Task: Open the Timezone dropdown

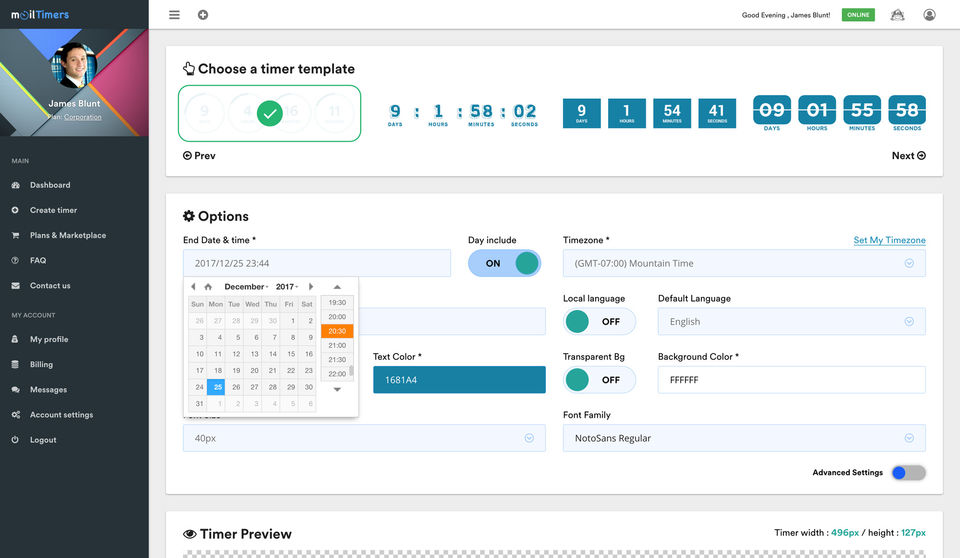Action: coord(744,263)
